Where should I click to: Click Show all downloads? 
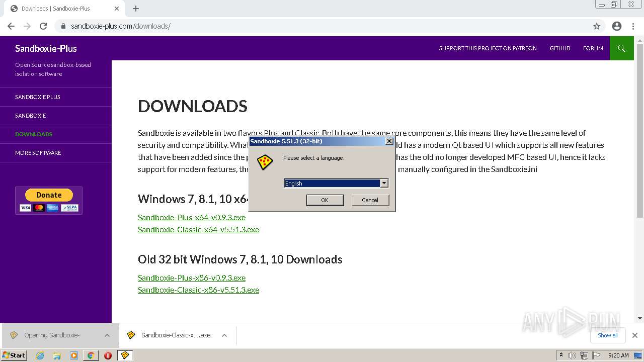pyautogui.click(x=608, y=335)
